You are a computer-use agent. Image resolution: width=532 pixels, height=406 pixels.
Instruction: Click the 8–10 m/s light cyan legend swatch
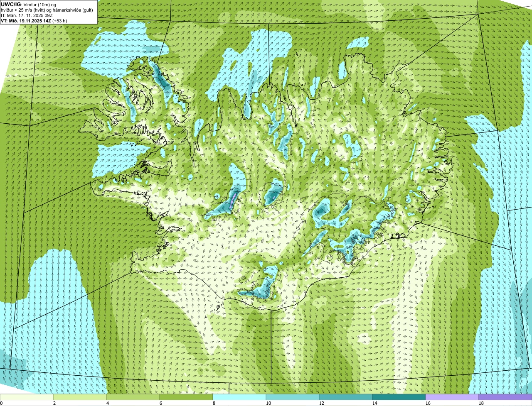[239, 397]
